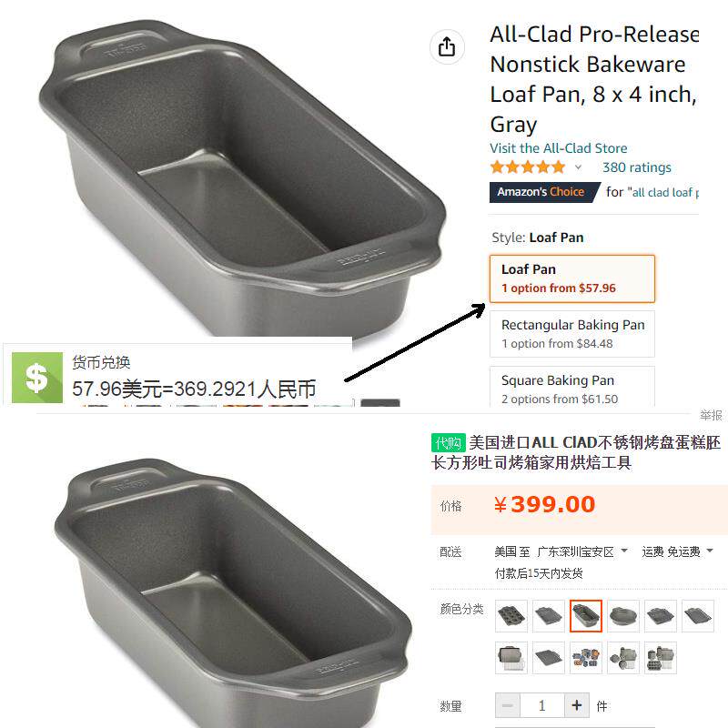Select the muffin pan color thumbnail

coord(511,616)
